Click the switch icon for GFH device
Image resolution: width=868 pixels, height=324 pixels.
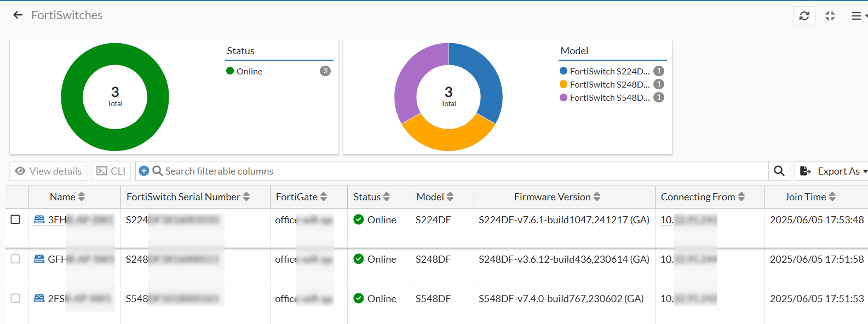[39, 259]
